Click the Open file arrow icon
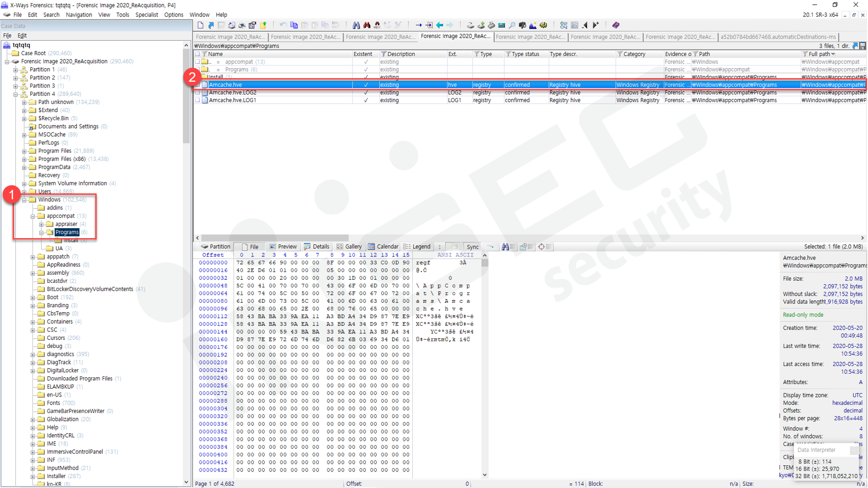The image size is (868, 488). (x=211, y=25)
